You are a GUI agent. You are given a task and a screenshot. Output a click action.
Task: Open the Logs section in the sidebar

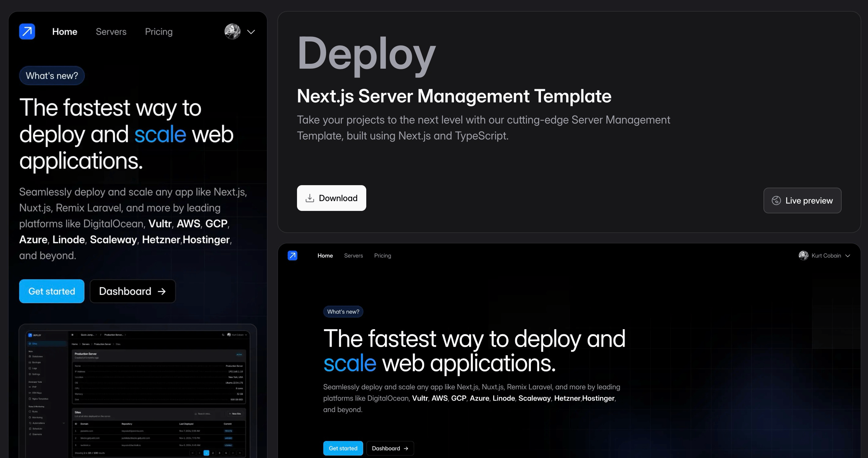tap(30, 368)
